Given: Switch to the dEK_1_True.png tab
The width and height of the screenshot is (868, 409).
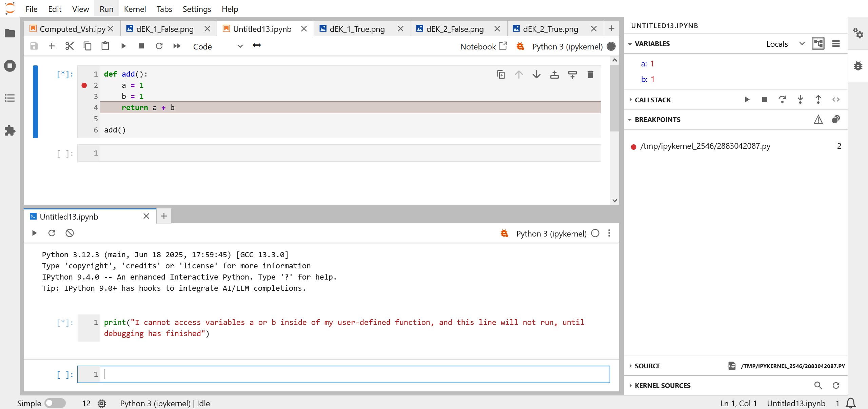Looking at the screenshot, I should point(357,29).
